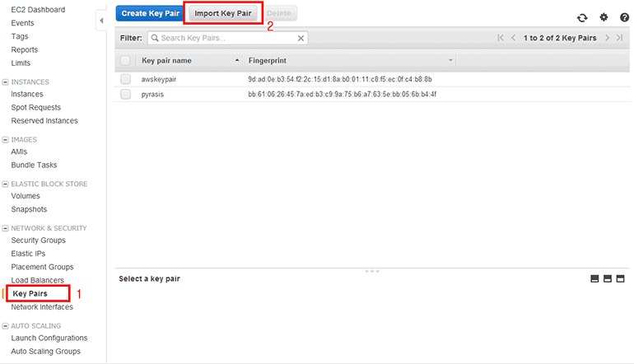The width and height of the screenshot is (634, 364).
Task: Jump to the last page arrow
Action: click(620, 38)
